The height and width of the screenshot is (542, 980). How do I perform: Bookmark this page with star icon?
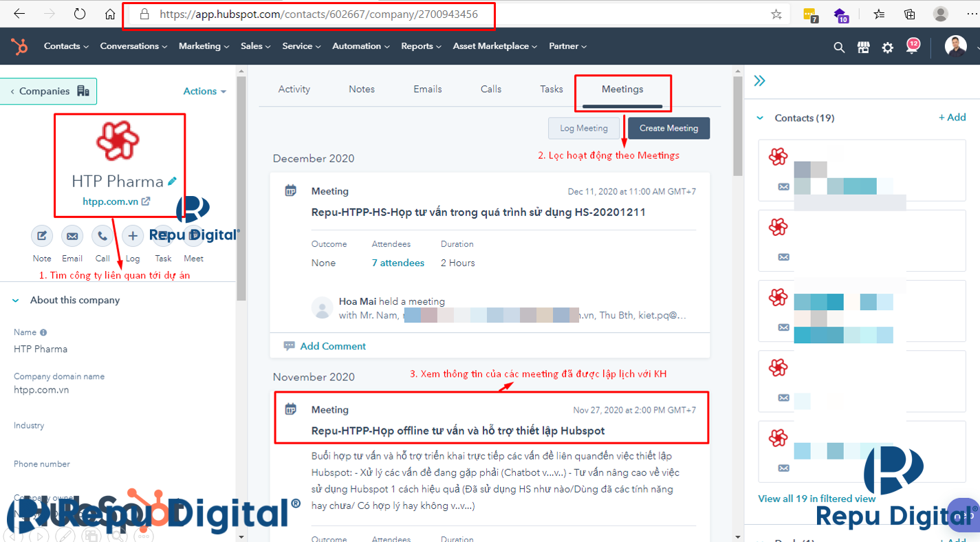[x=776, y=14]
